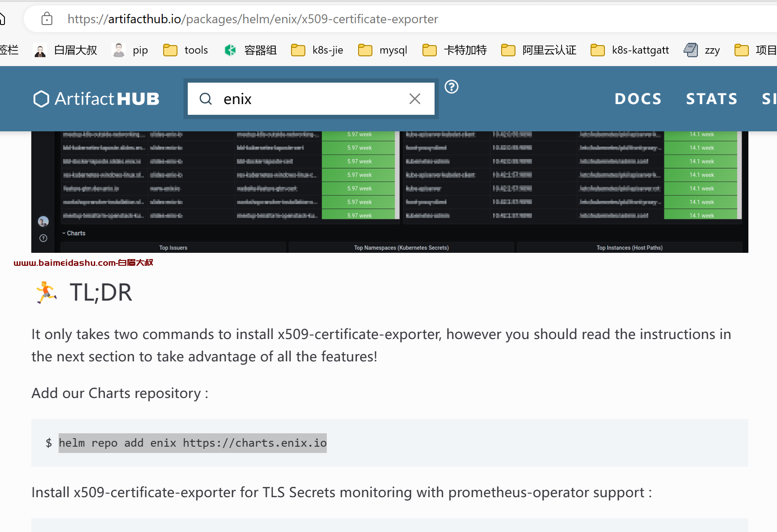Open the mysql bookmark folder

(x=383, y=50)
